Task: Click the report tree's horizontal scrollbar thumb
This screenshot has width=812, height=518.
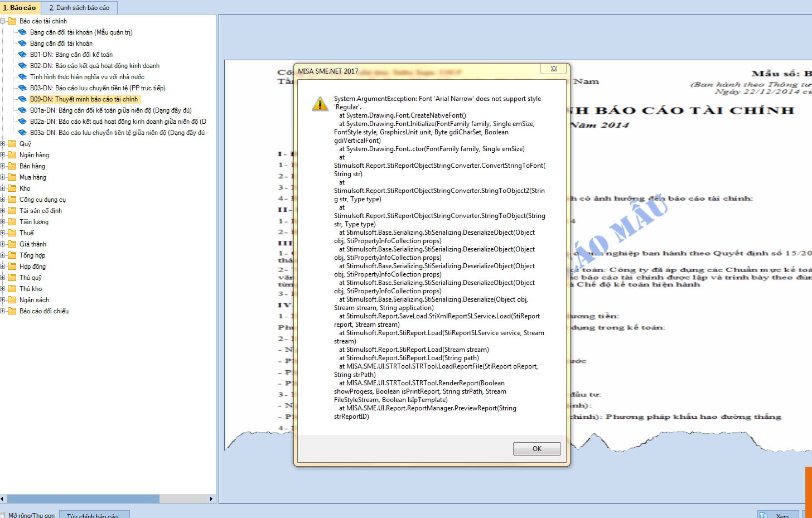Action: point(83,498)
